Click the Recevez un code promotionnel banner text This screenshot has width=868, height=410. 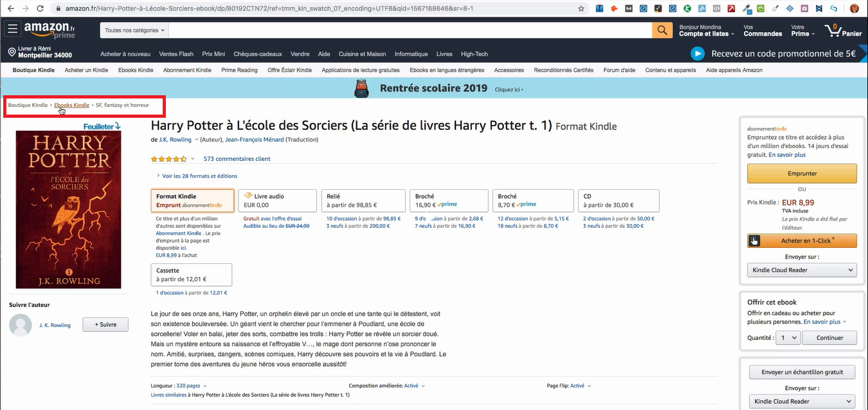[784, 54]
